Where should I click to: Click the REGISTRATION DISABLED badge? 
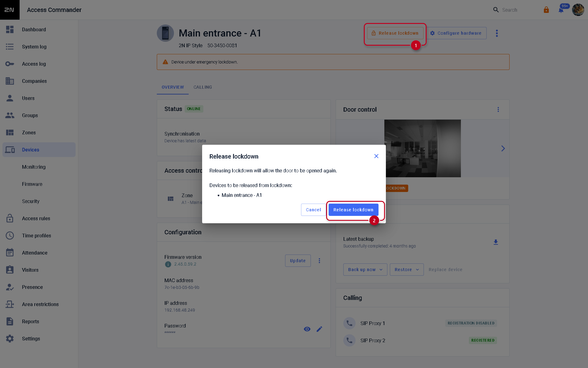click(x=471, y=323)
